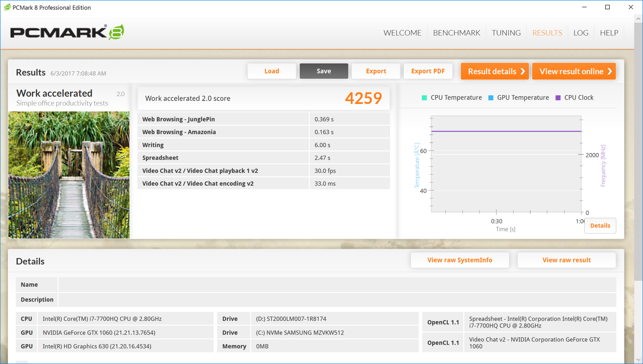The width and height of the screenshot is (643, 364).
Task: Click the GPU Temperature legend swatch
Action: (x=491, y=98)
